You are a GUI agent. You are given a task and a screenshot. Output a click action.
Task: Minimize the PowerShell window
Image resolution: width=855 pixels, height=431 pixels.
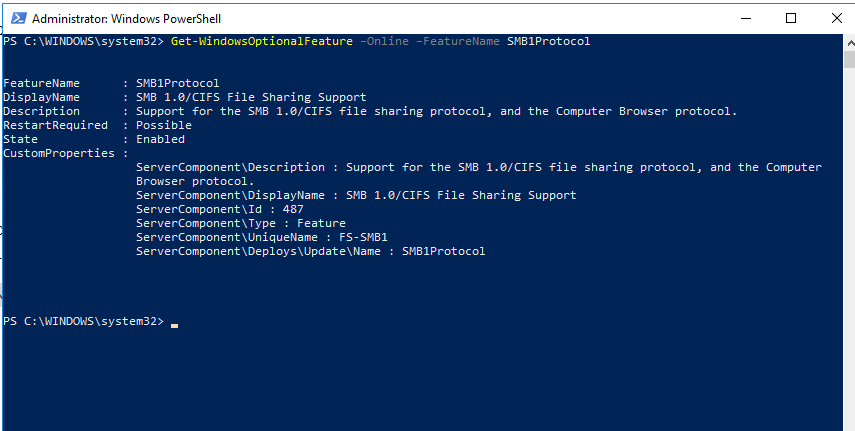(x=746, y=17)
